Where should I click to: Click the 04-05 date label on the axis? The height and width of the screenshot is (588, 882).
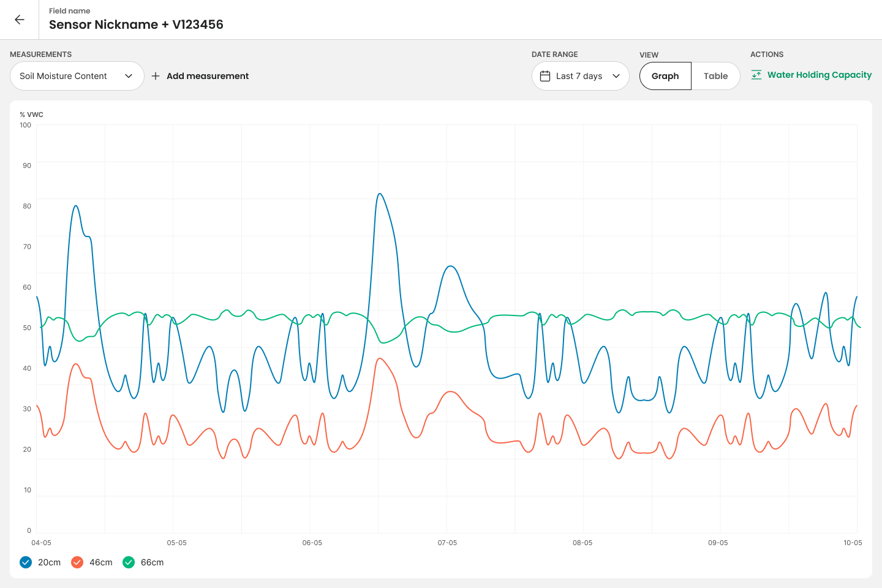point(41,543)
